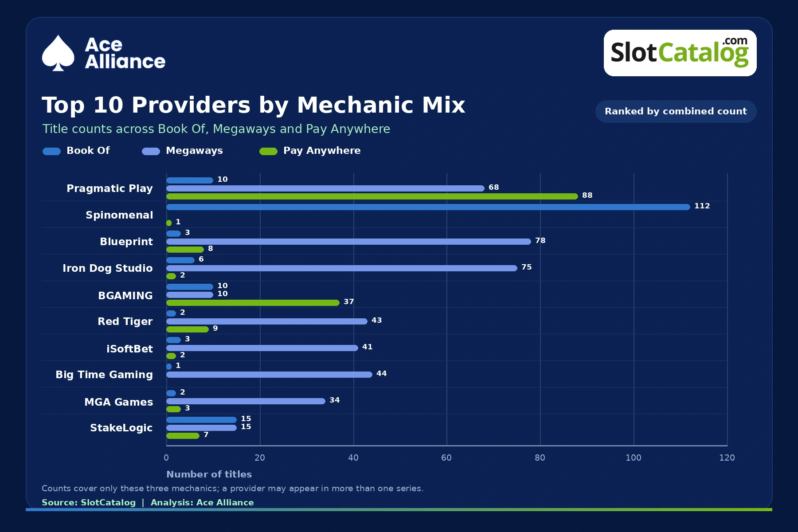Click Blueprint's Megaways bar valued 78

(348, 242)
